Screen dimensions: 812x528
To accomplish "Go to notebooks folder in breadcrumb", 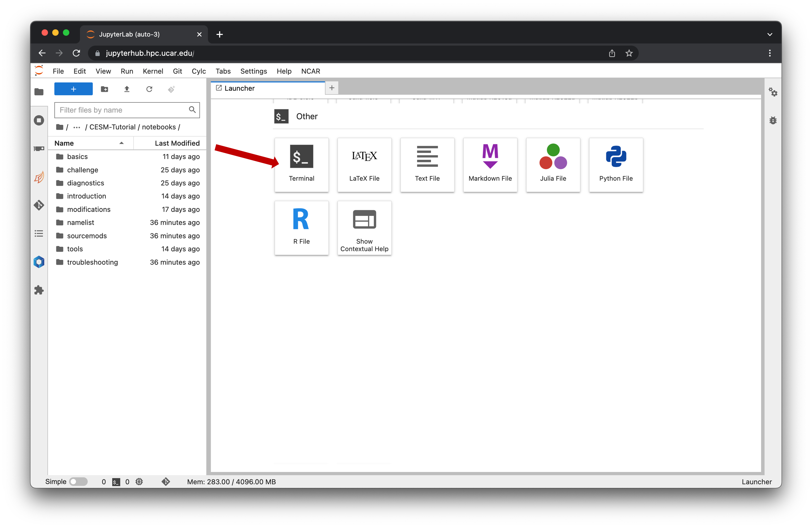I will pyautogui.click(x=159, y=127).
